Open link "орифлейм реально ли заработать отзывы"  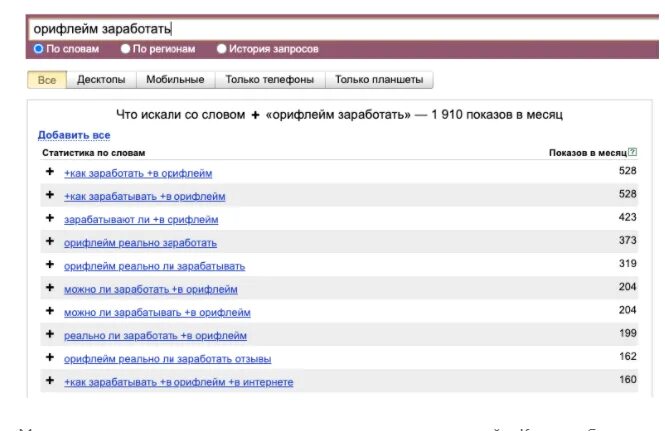pos(168,359)
